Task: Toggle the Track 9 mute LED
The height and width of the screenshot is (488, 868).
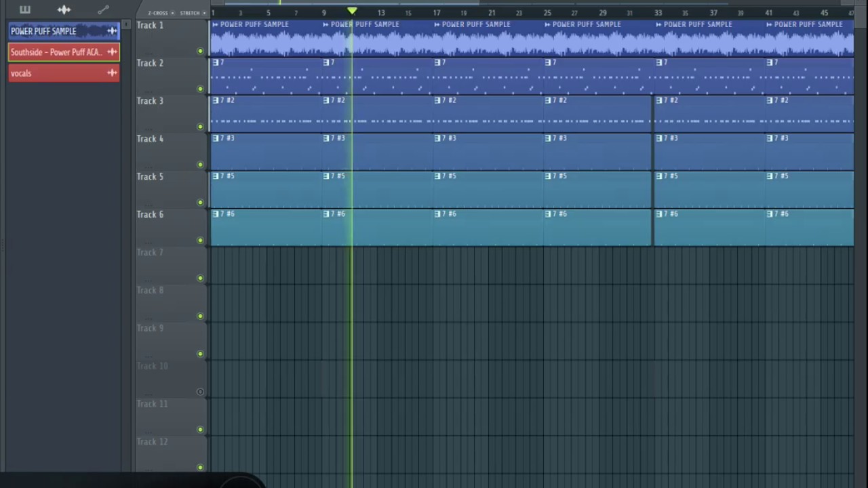Action: (200, 354)
